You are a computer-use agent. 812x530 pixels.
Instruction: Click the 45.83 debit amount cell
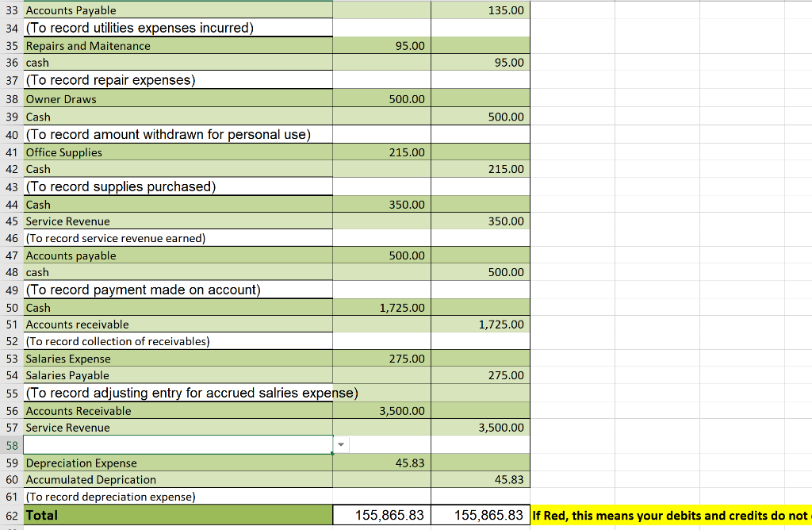381,463
